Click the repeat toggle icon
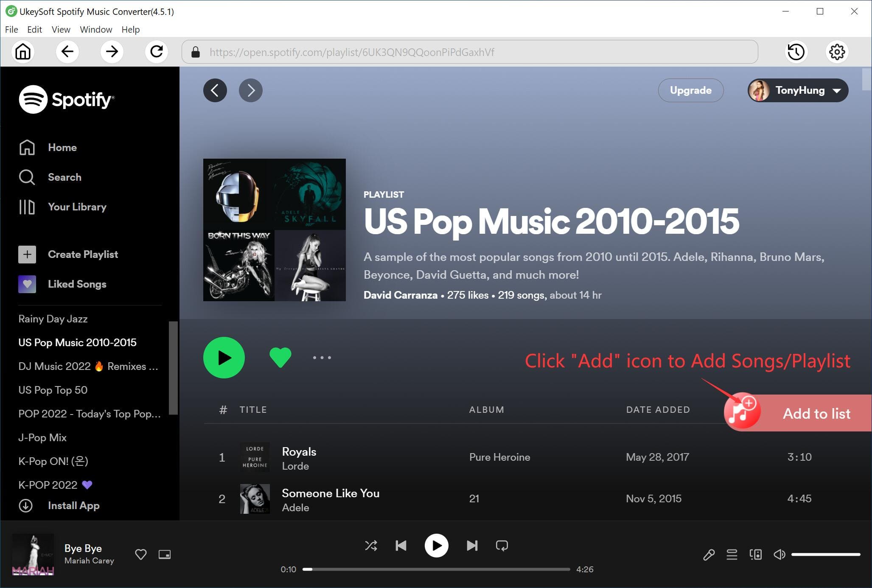This screenshot has height=588, width=872. click(502, 545)
